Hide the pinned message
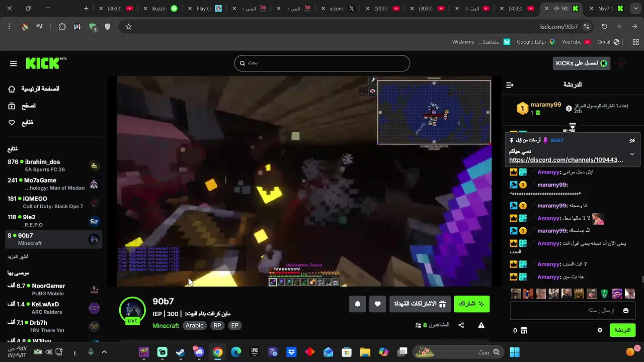 (x=632, y=141)
